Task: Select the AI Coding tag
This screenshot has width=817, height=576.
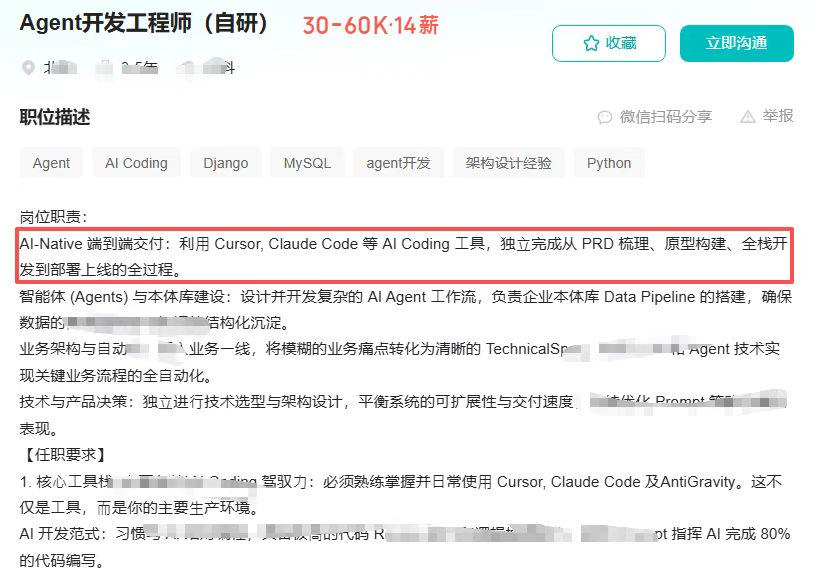Action: pyautogui.click(x=137, y=163)
